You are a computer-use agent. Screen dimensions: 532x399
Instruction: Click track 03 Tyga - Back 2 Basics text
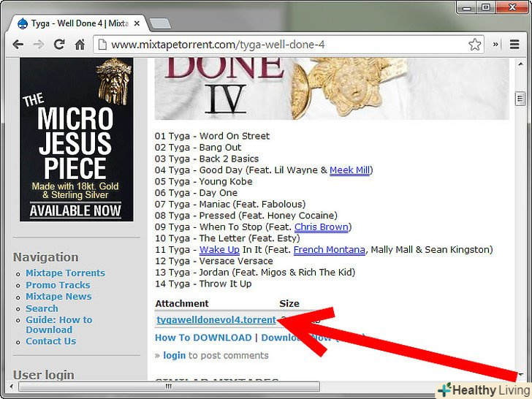[x=207, y=159]
